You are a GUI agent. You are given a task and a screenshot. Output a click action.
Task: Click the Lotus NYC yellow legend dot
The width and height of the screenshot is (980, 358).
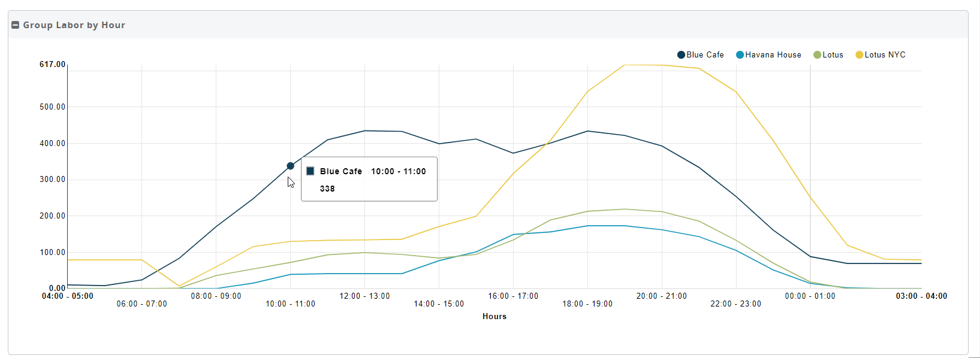pyautogui.click(x=859, y=55)
